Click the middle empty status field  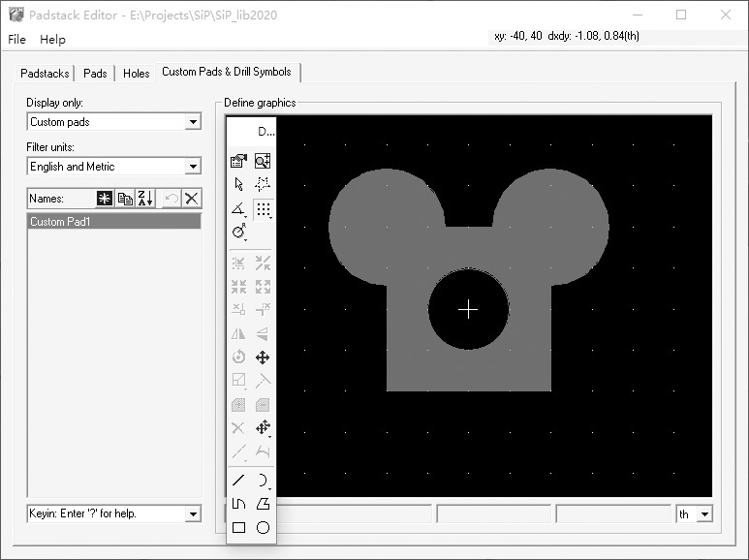pyautogui.click(x=493, y=514)
